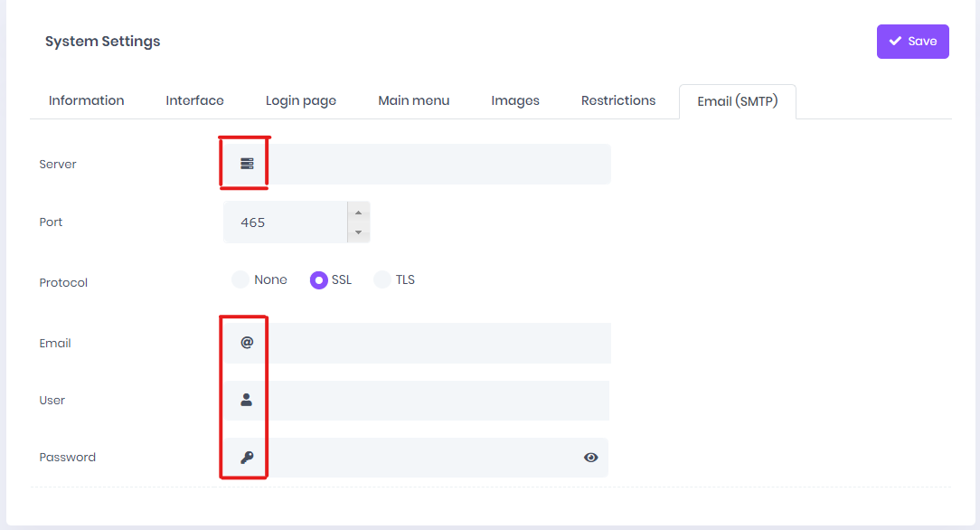This screenshot has height=530, width=980.
Task: Open the Main menu tab
Action: 414,100
